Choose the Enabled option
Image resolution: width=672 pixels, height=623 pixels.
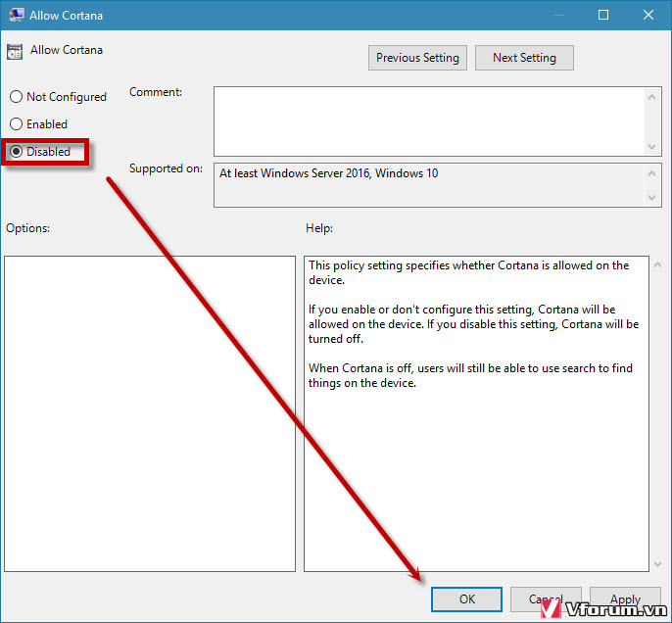tap(38, 124)
